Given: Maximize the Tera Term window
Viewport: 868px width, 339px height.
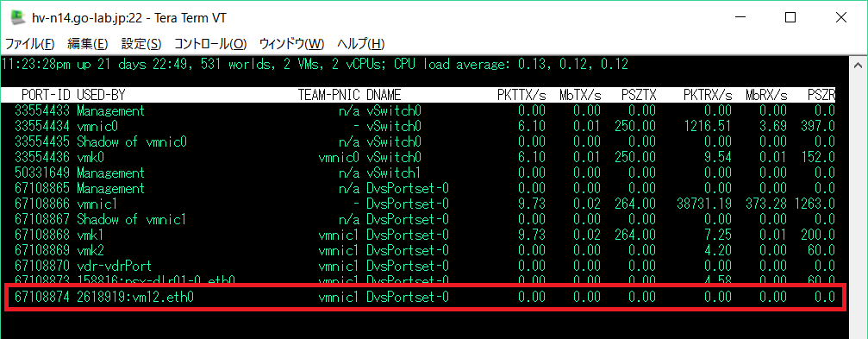Looking at the screenshot, I should [x=790, y=18].
